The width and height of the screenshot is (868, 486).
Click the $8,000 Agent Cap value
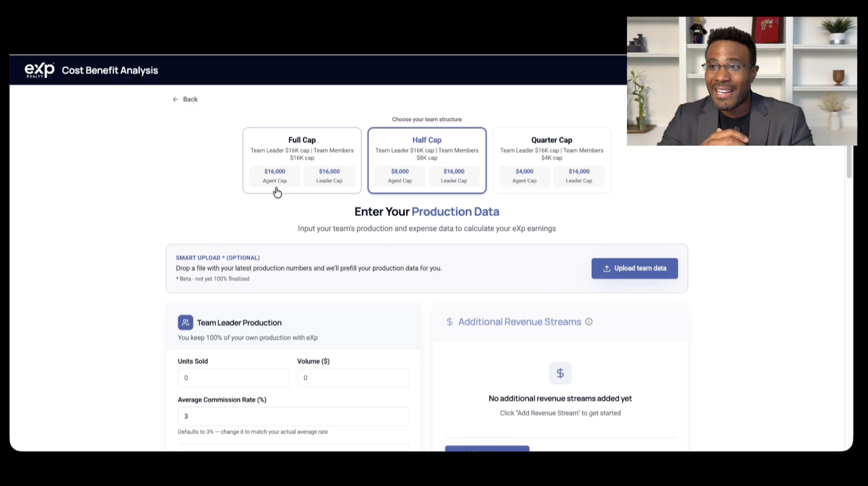coord(400,171)
